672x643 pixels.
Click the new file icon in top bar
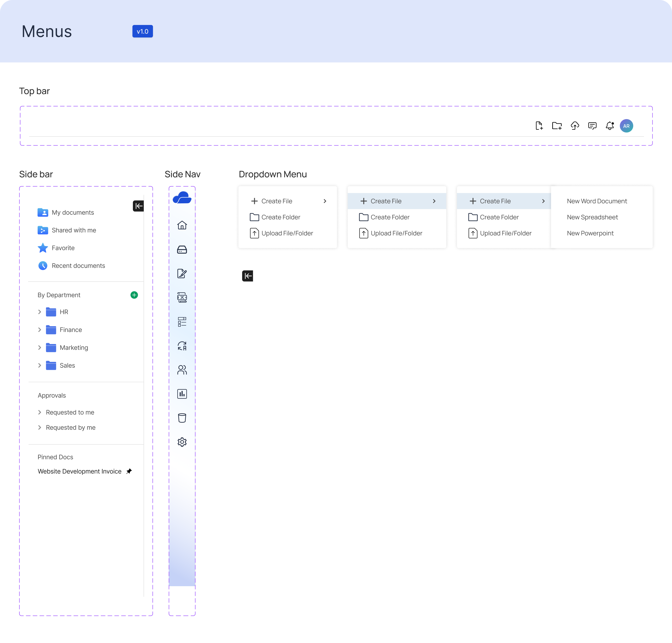(539, 126)
